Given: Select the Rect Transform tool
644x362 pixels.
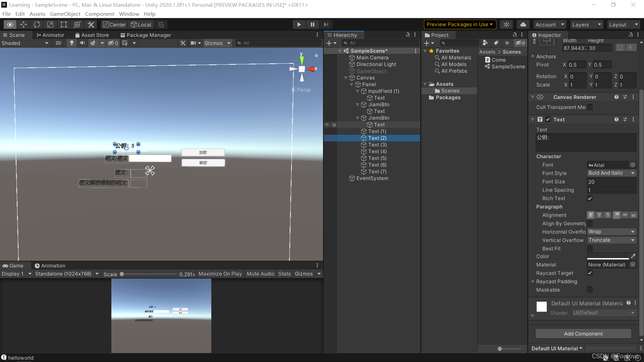Looking at the screenshot, I should [63, 24].
